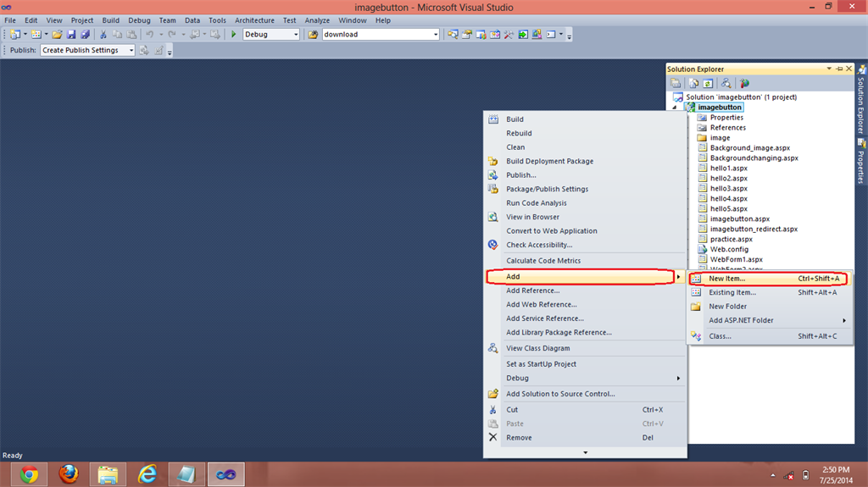Click the Refresh icon in Solution Explorer

[708, 84]
